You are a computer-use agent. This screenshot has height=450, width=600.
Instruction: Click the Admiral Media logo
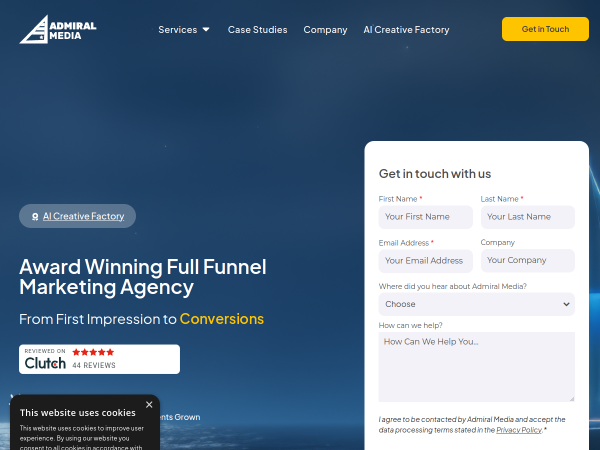pyautogui.click(x=58, y=29)
